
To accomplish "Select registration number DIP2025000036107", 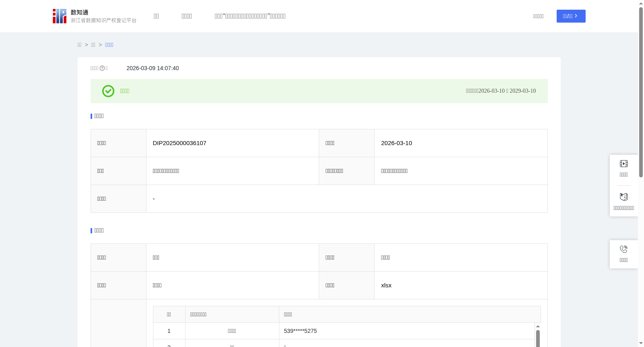I will (x=180, y=143).
